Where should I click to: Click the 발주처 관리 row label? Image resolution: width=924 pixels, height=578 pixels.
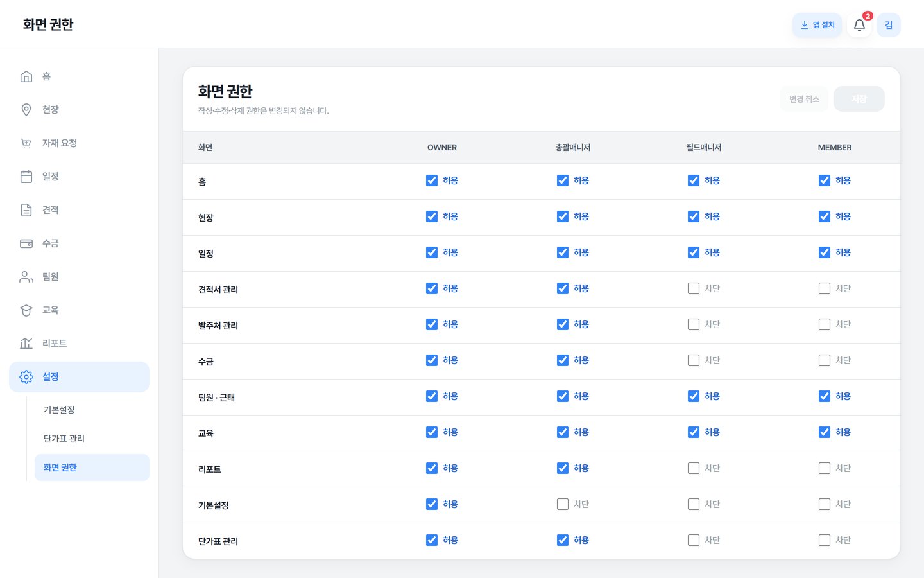tap(218, 326)
